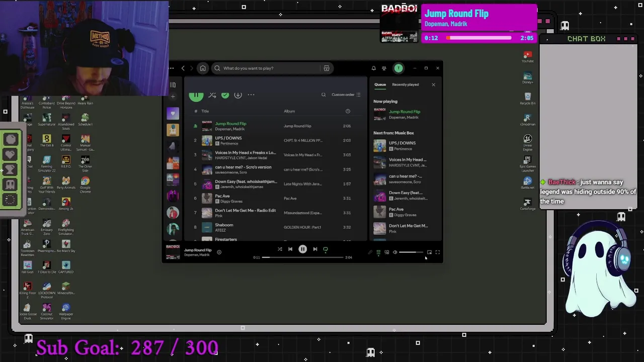Image resolution: width=644 pixels, height=362 pixels.
Task: Open playlist more options (three dots)
Action: [x=251, y=95]
